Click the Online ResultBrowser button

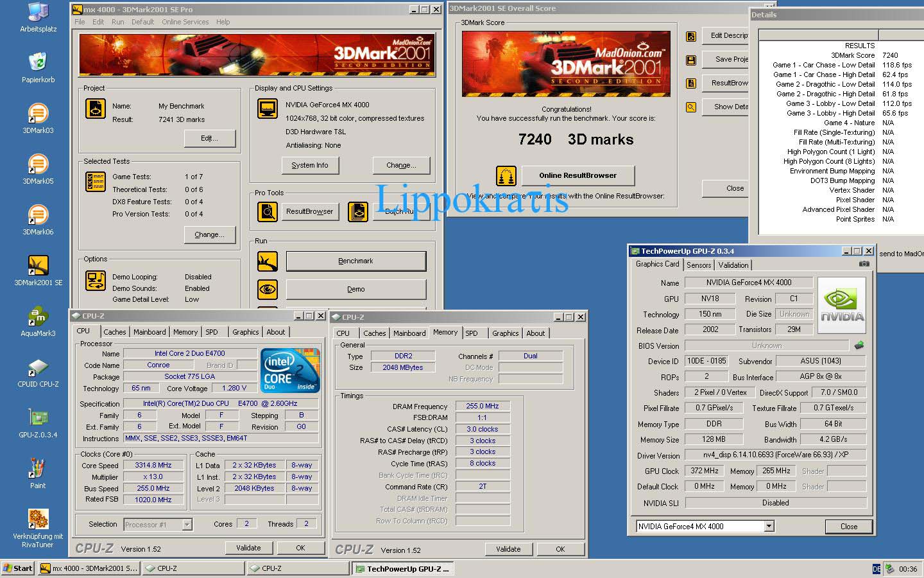(577, 175)
